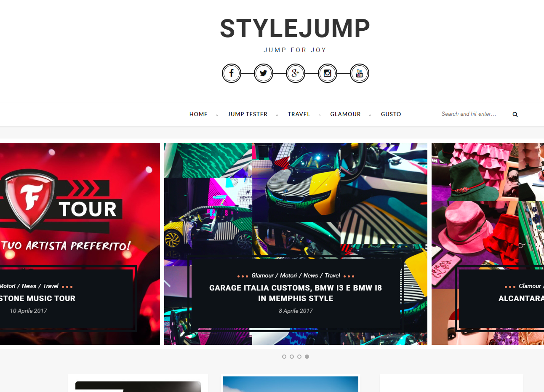Open Garage Italia Customs BMW article title
544x392 pixels.
pyautogui.click(x=296, y=293)
